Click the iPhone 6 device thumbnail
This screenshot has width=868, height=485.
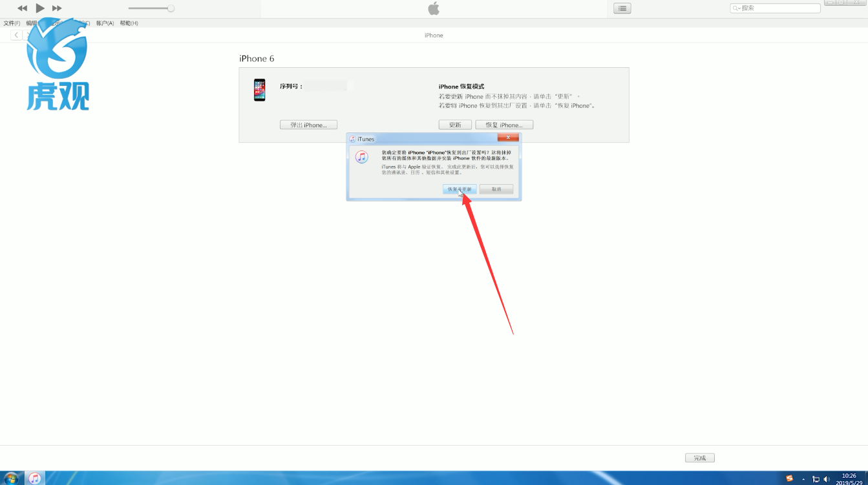[259, 90]
